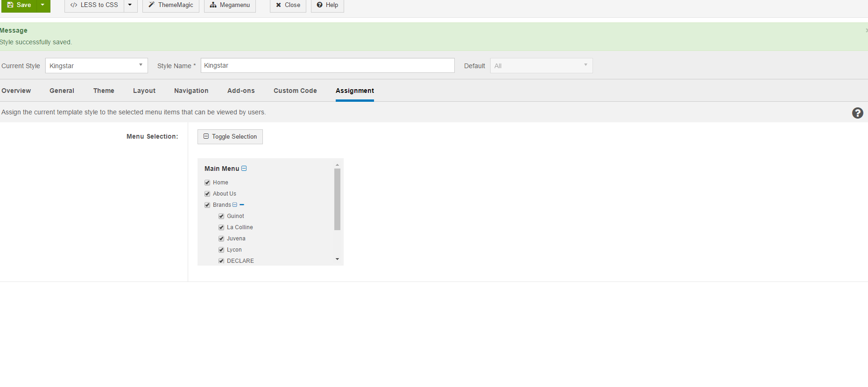Image resolution: width=868 pixels, height=387 pixels.
Task: Toggle the Home menu item checkbox
Action: [207, 183]
